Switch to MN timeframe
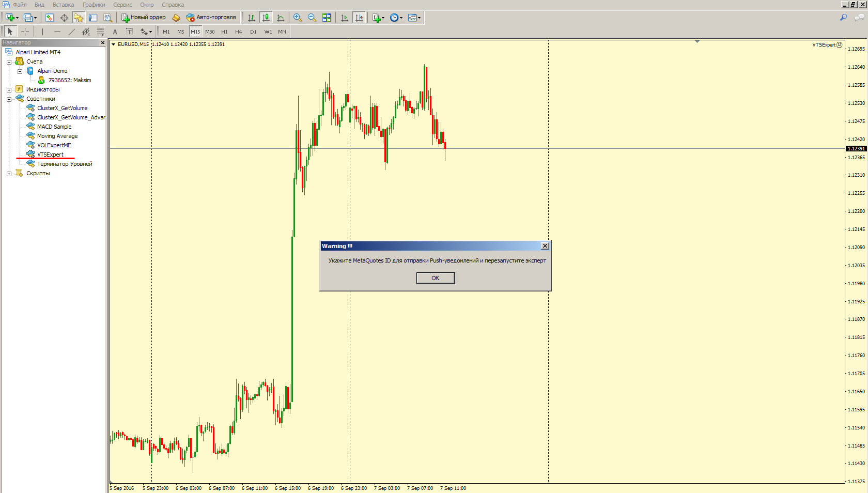The width and height of the screenshot is (868, 493). coord(282,32)
